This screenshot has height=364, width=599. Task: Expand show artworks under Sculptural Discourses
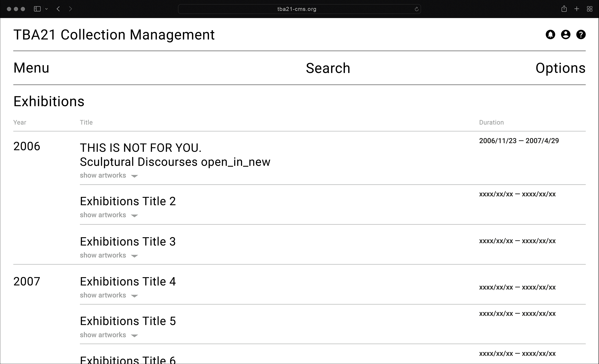coord(109,176)
